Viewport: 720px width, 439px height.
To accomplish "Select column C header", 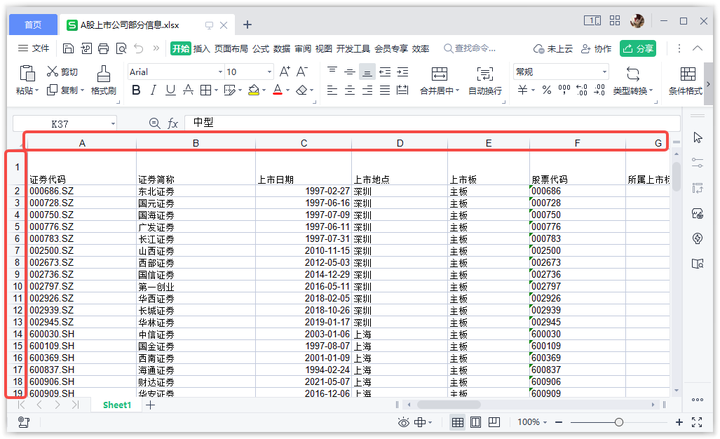I will click(x=304, y=143).
